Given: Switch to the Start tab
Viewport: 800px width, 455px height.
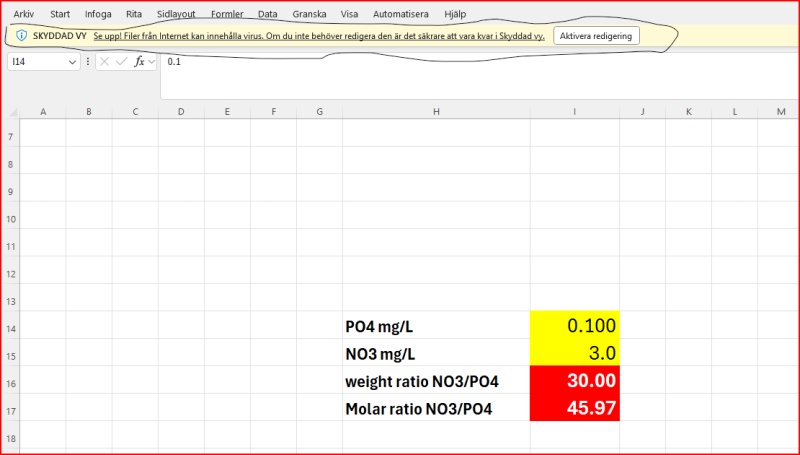Looking at the screenshot, I should [x=60, y=14].
